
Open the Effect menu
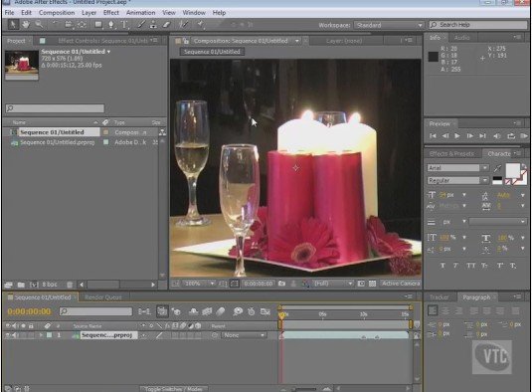(x=111, y=13)
